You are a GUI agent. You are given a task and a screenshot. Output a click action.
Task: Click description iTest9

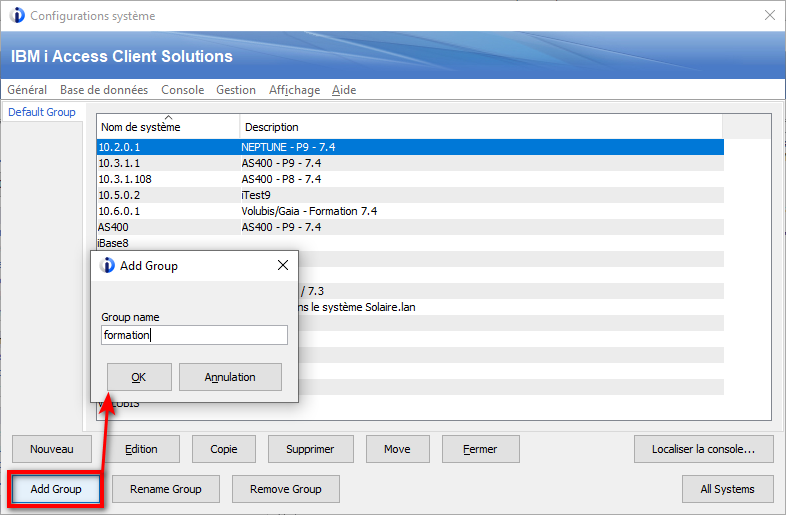[256, 195]
